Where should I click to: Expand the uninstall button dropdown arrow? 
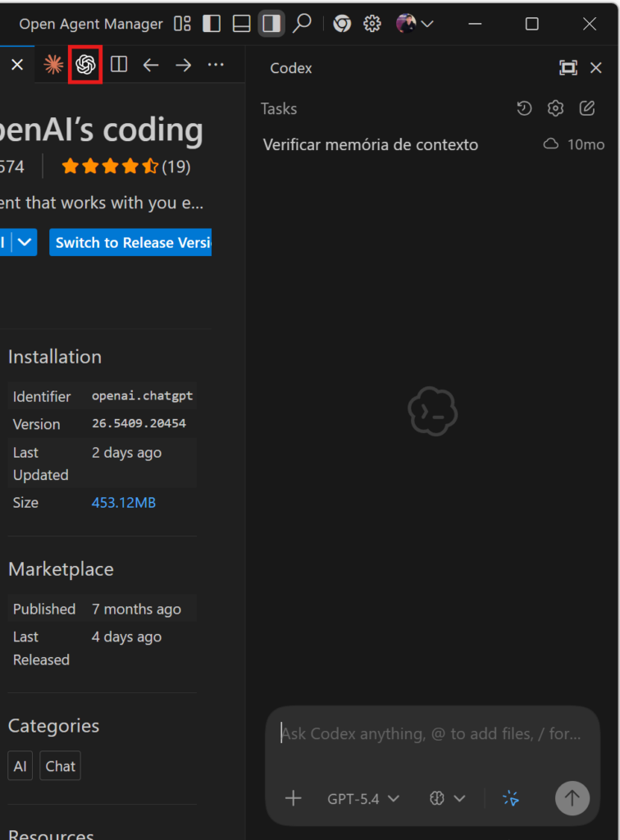[25, 242]
